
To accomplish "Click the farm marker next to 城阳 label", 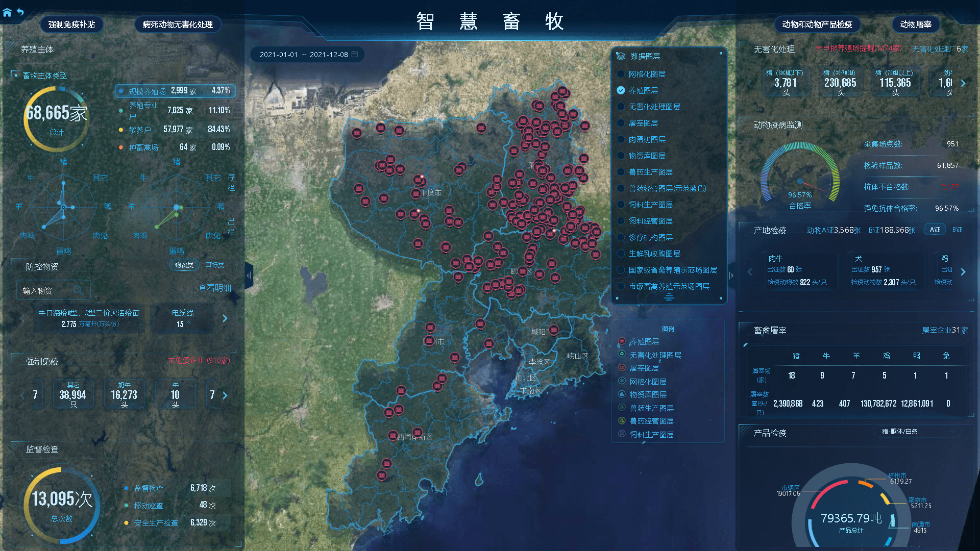I will (x=554, y=330).
